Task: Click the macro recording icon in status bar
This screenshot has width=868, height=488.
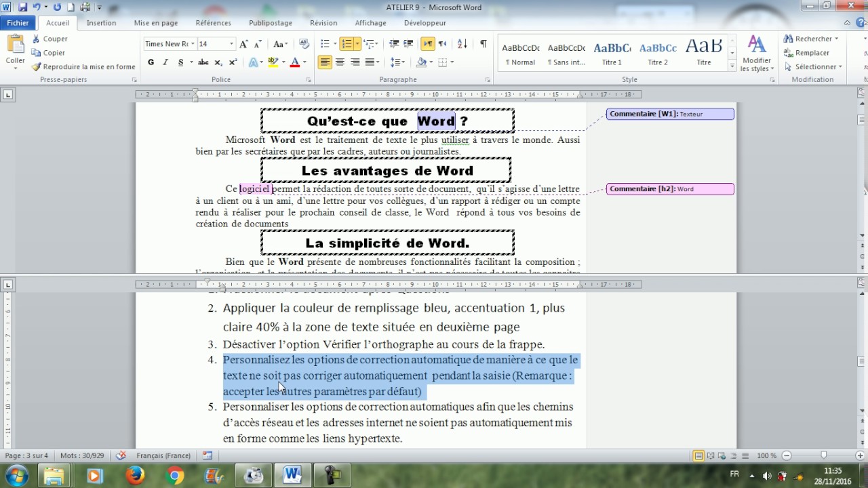Action: coord(208,455)
